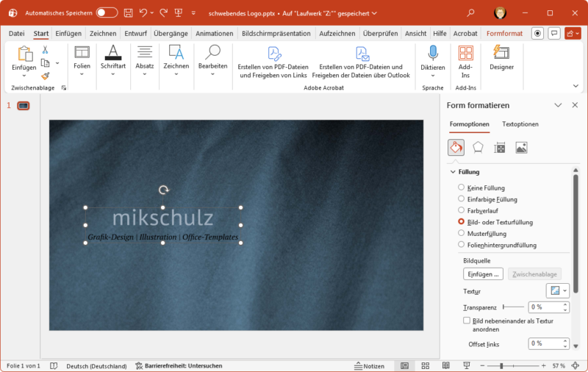Click normal view icon in status bar
Screen dimensions: 588x372
(405, 365)
